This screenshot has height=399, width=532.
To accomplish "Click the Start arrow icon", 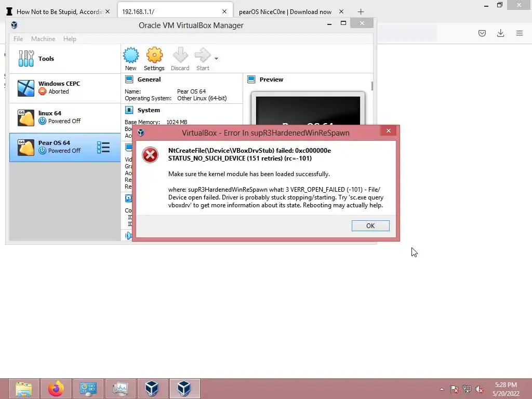I will (203, 55).
